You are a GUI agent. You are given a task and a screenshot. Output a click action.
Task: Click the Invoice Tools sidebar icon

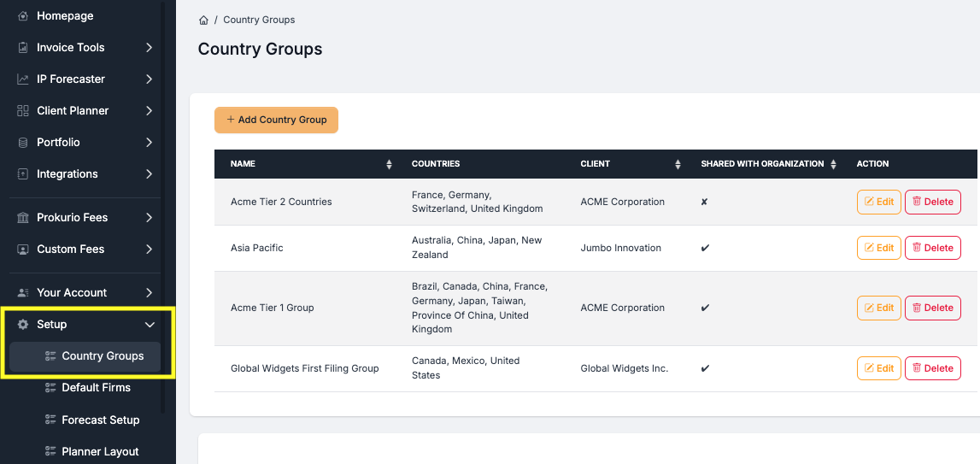(23, 48)
